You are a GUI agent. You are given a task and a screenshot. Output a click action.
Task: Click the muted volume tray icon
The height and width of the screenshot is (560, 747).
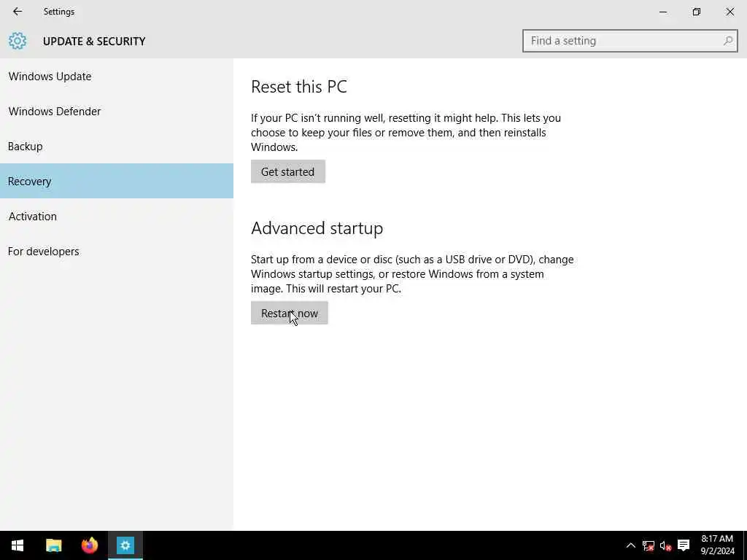(x=665, y=545)
